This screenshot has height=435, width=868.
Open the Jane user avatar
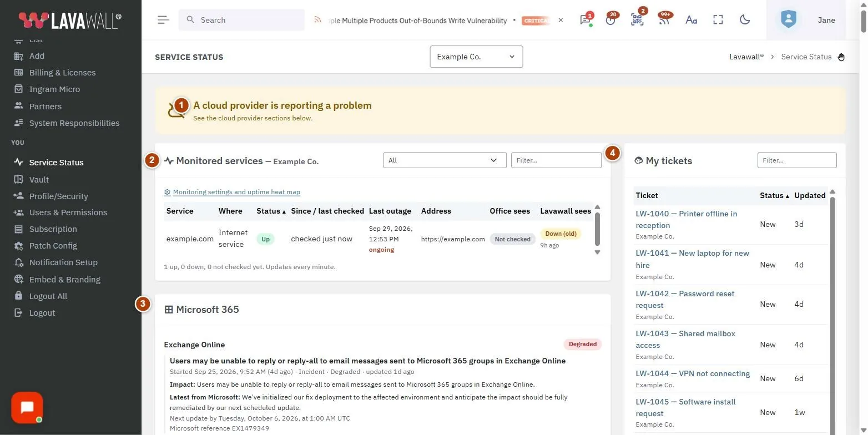click(x=788, y=20)
